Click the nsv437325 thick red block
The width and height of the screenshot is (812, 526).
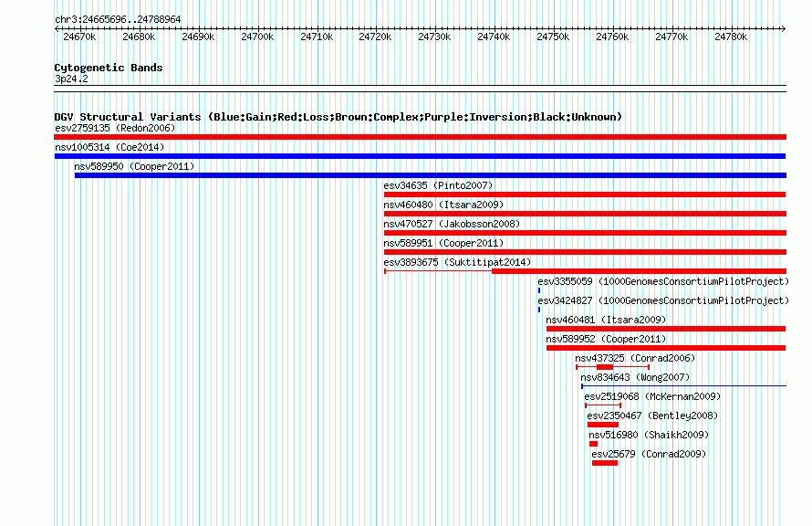pos(605,367)
